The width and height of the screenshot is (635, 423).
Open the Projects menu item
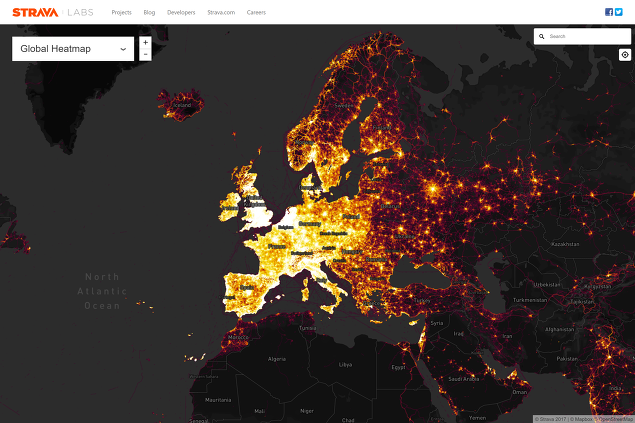click(x=121, y=13)
